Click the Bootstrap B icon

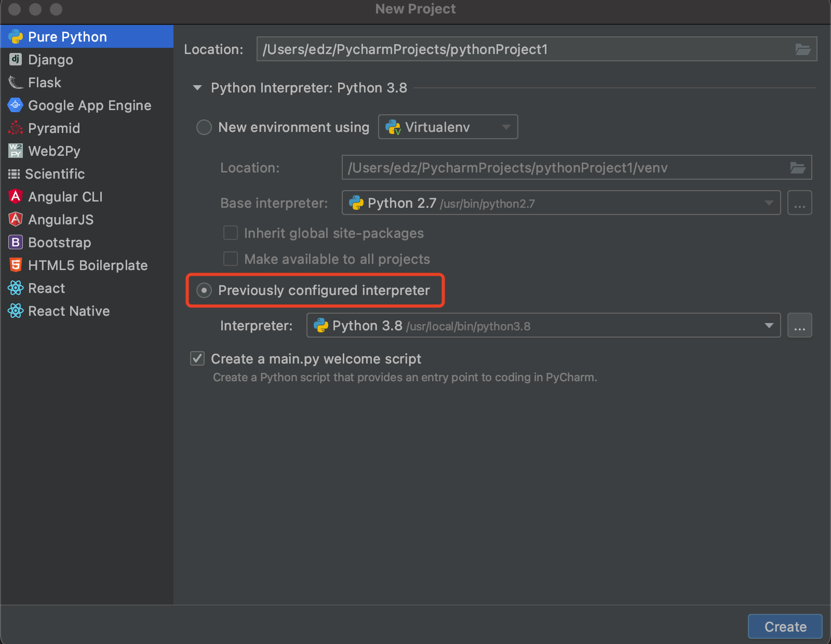click(x=16, y=242)
